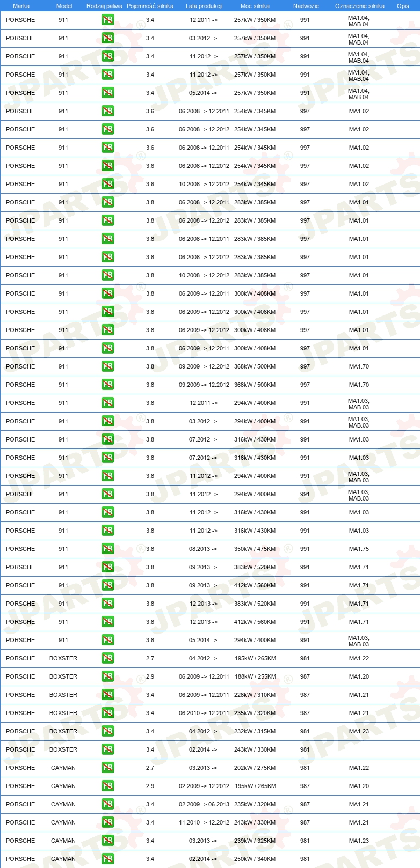Image resolution: width=420 pixels, height=868 pixels.
Task: Select the power cell 350kW / 475KM
Action: [x=255, y=549]
